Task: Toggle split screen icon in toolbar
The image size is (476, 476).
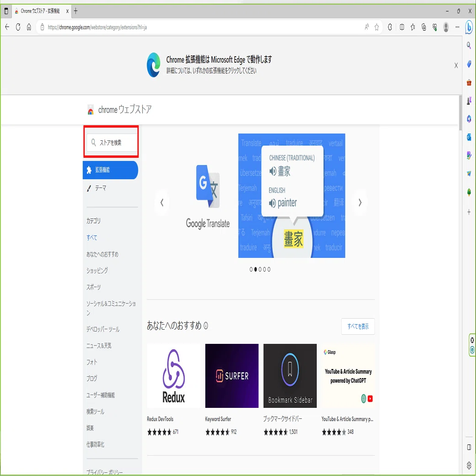Action: click(402, 27)
